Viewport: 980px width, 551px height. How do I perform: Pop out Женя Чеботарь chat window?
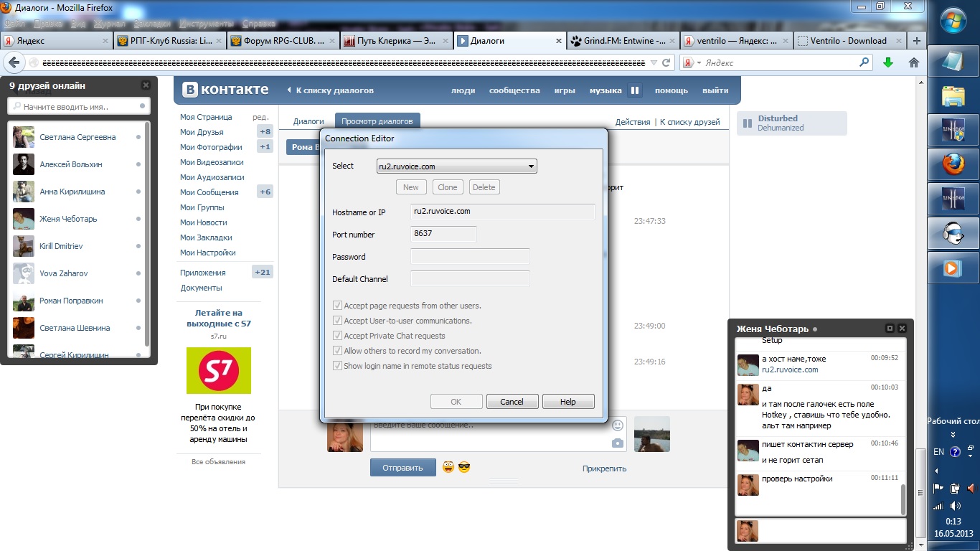(890, 329)
